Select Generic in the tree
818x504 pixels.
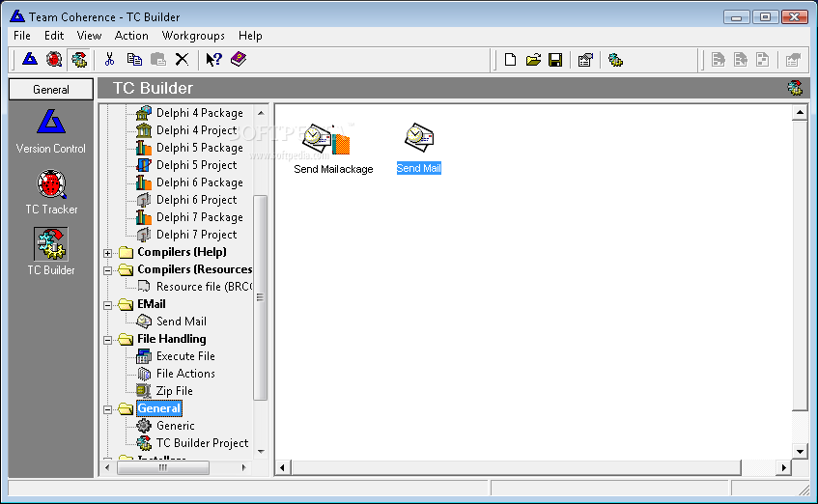click(x=176, y=426)
